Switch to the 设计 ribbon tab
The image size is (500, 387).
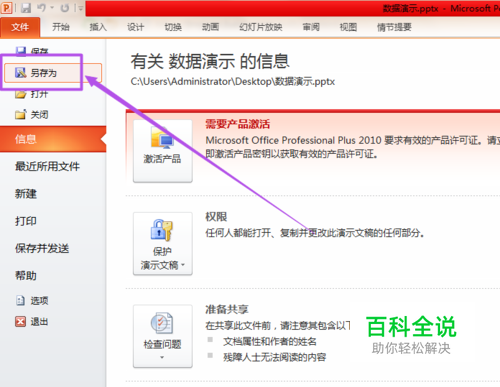click(x=135, y=27)
